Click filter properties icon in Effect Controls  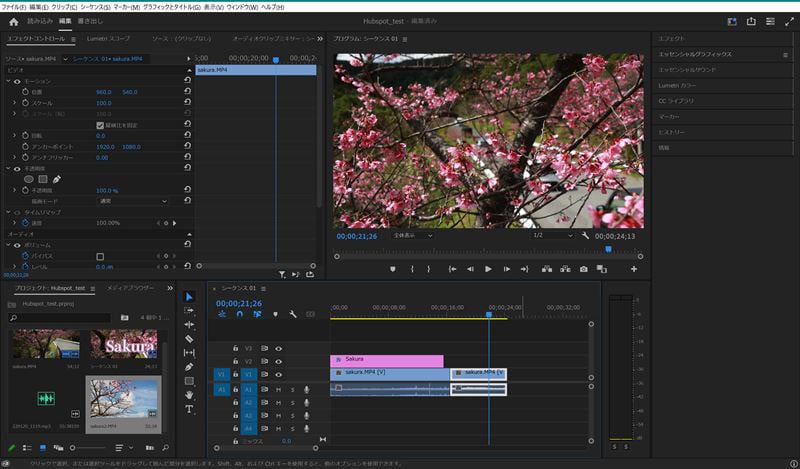point(282,275)
